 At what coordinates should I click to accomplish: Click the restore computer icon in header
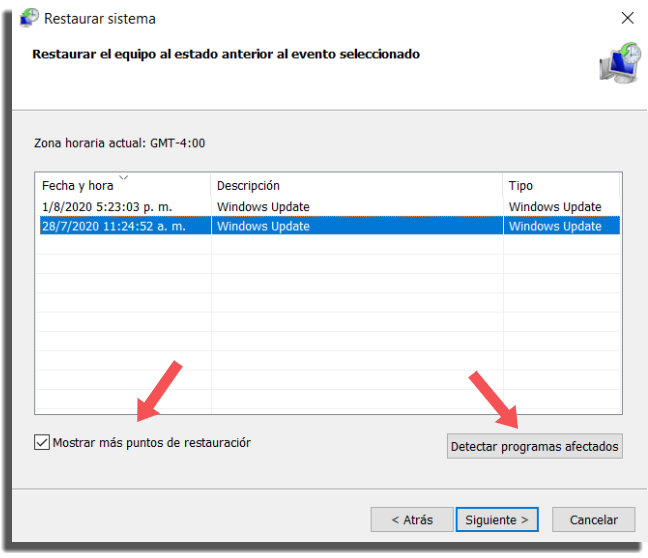[x=620, y=63]
